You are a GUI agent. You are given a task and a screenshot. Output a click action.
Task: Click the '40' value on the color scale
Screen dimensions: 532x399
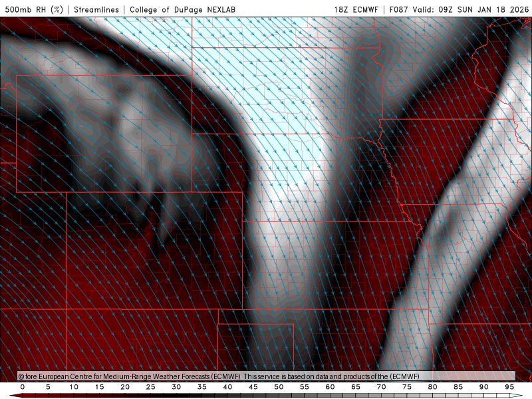(x=227, y=387)
